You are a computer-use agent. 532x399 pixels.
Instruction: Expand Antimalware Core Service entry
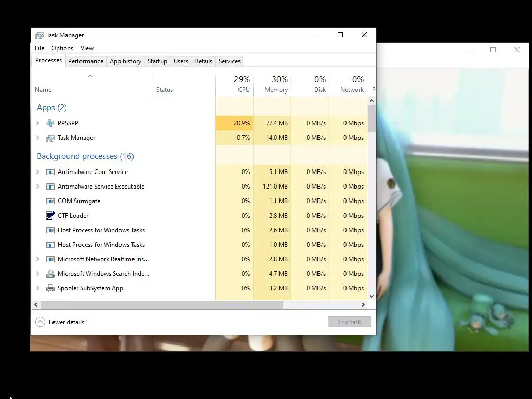(x=37, y=171)
